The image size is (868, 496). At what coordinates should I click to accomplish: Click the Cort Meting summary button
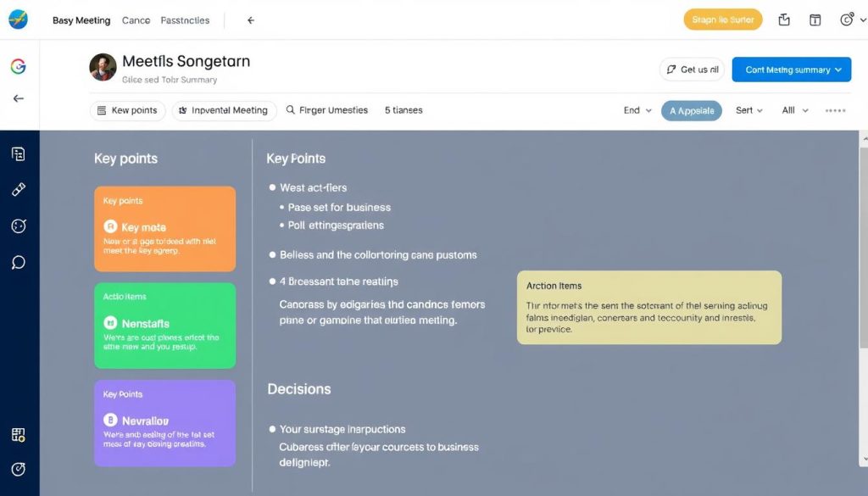point(791,70)
